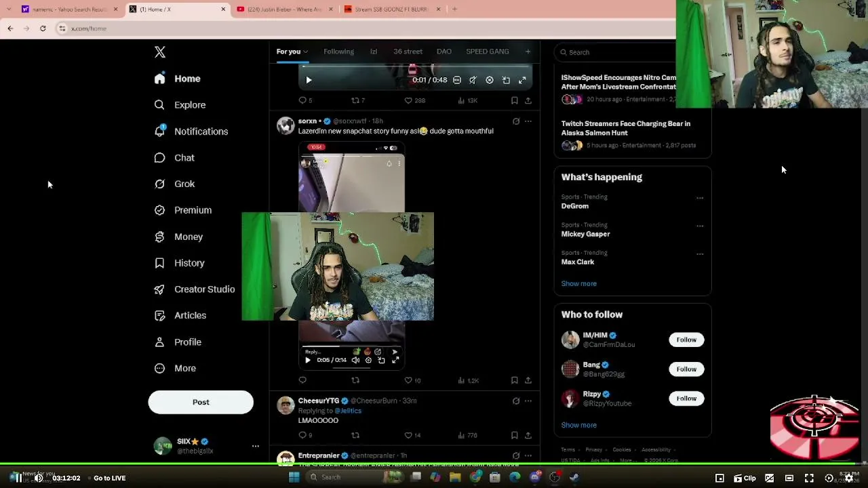The width and height of the screenshot is (868, 488).
Task: Like the CheesurYTG reply
Action: [408, 435]
